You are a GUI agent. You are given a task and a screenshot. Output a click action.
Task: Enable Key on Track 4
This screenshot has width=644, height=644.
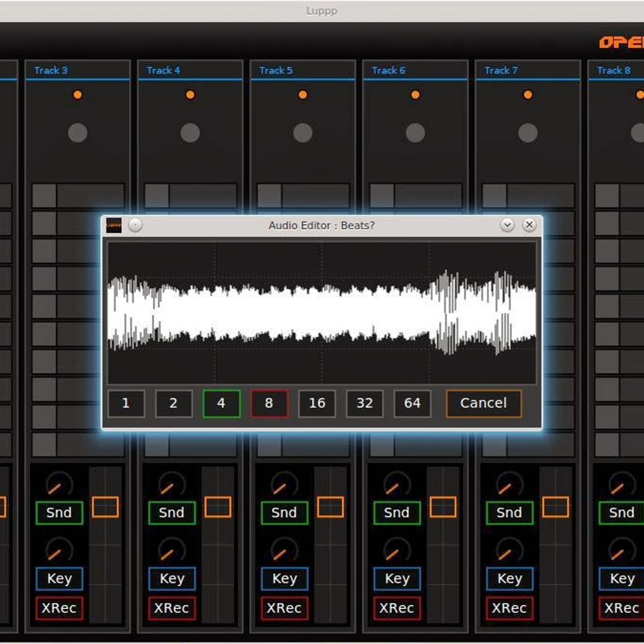172,579
